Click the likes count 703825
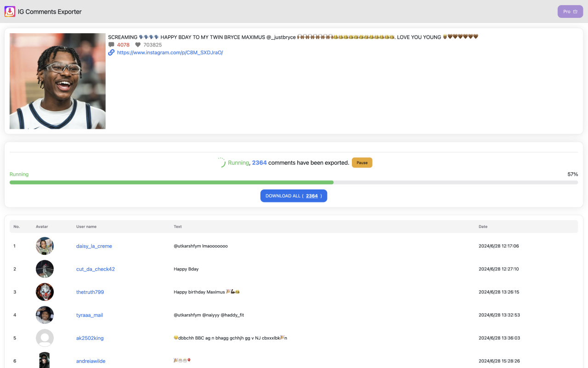This screenshot has height=368, width=588. pyautogui.click(x=153, y=45)
